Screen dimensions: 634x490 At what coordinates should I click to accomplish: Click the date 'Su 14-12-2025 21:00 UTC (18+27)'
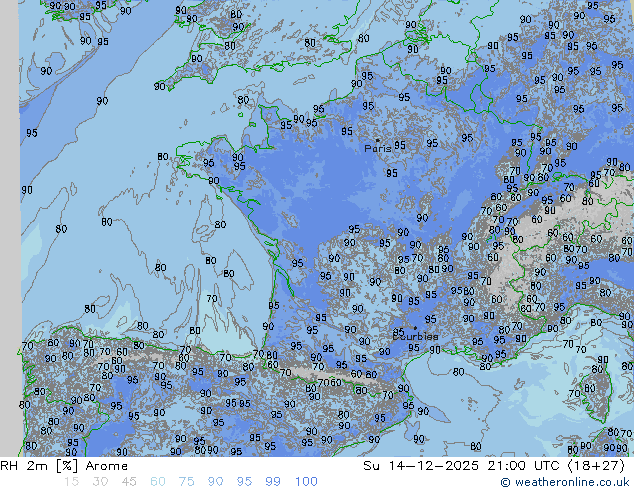tap(494, 466)
